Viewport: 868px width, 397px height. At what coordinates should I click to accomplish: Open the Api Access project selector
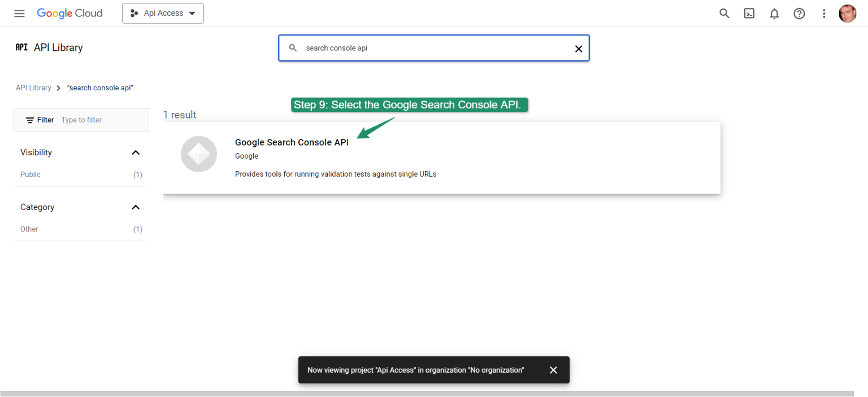click(x=163, y=13)
